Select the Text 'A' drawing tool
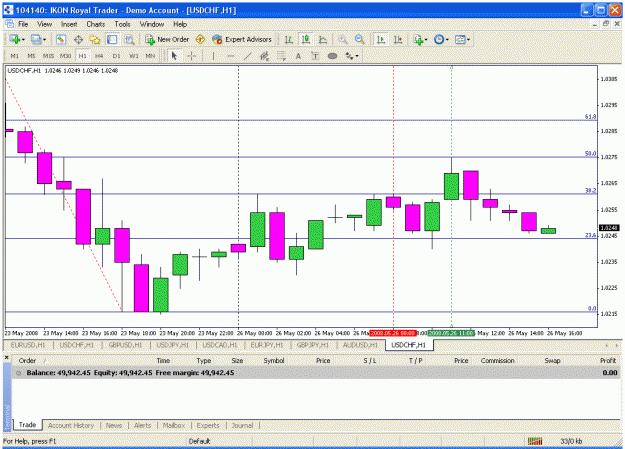This screenshot has width=625, height=449. 298,56
